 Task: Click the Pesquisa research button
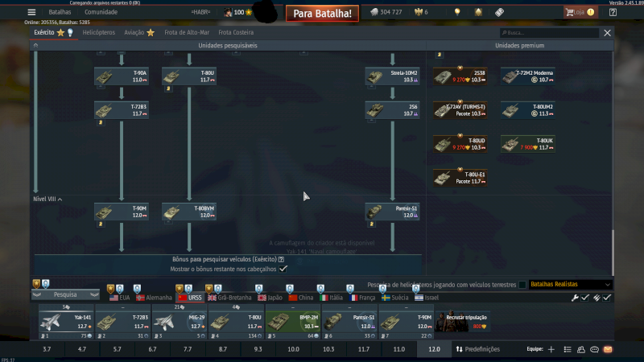[x=65, y=294]
